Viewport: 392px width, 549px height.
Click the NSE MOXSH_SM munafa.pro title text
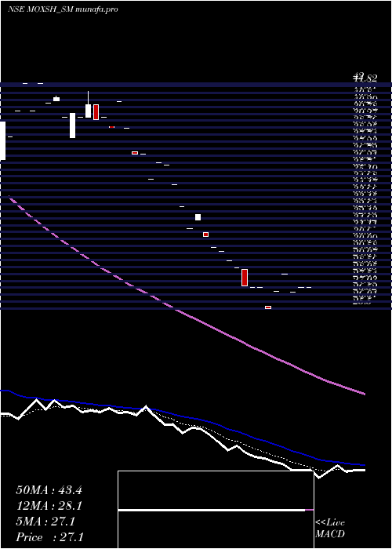(x=63, y=9)
